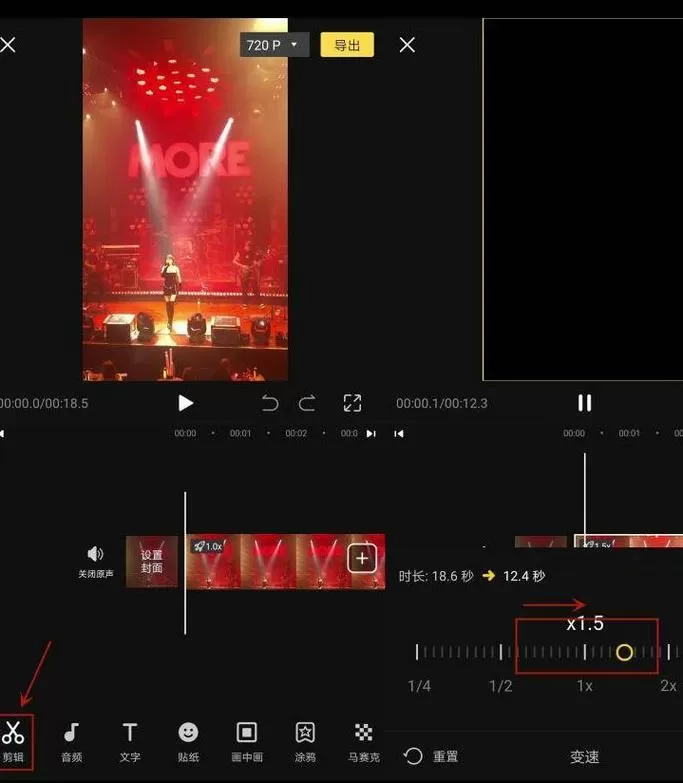Set speed to 1/2 label

(501, 686)
